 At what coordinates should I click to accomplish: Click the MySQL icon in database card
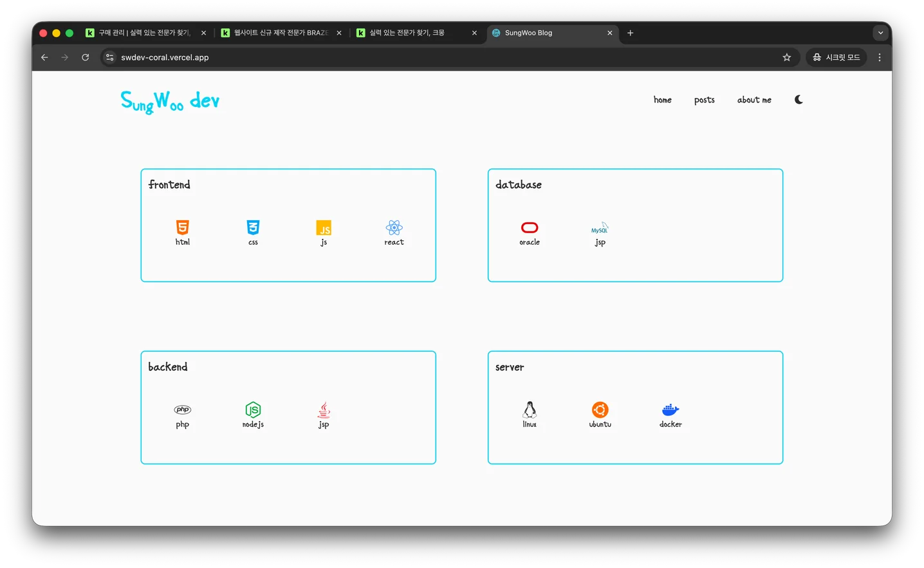pyautogui.click(x=600, y=228)
